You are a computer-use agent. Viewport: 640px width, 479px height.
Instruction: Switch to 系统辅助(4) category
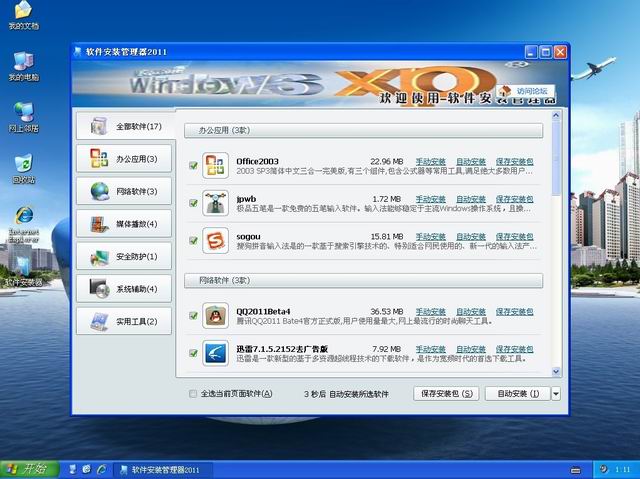124,289
